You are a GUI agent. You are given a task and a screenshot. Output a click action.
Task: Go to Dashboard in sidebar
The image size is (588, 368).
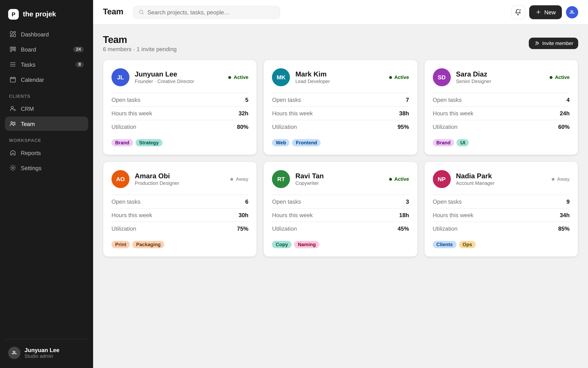pos(46,34)
